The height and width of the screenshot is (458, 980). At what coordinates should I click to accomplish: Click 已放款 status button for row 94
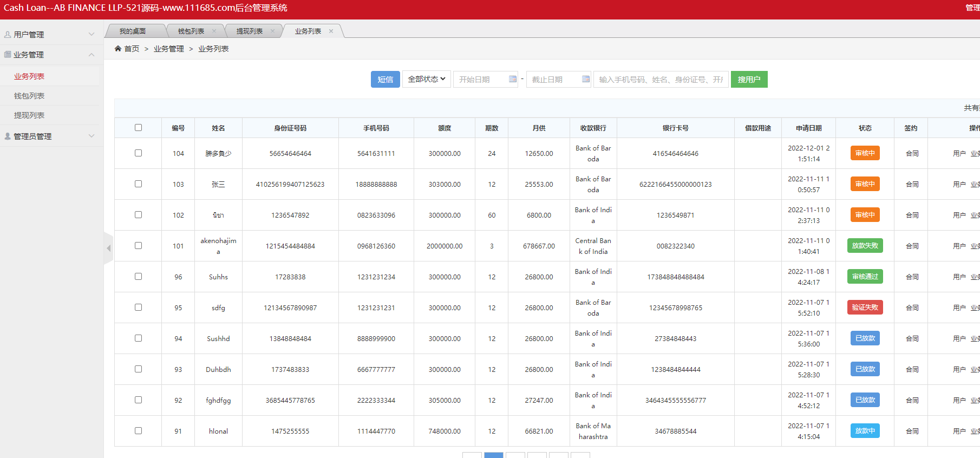coord(865,338)
